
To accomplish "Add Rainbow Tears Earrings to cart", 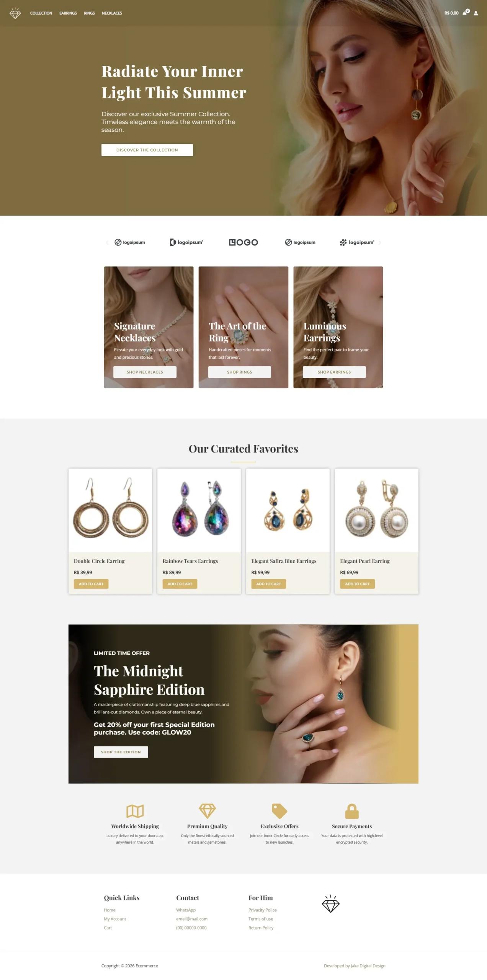I will coord(180,583).
